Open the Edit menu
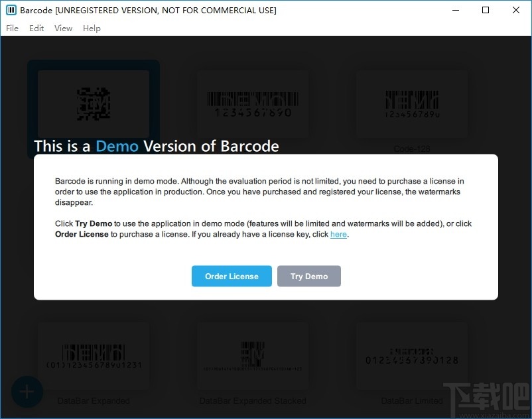The width and height of the screenshot is (532, 419). 36,28
